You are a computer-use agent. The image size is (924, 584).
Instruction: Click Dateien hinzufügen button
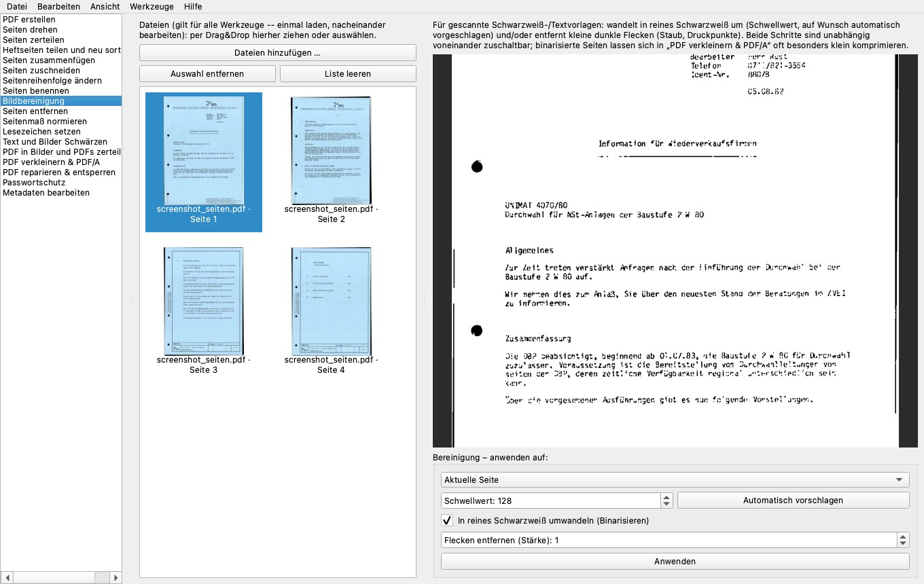pyautogui.click(x=277, y=53)
